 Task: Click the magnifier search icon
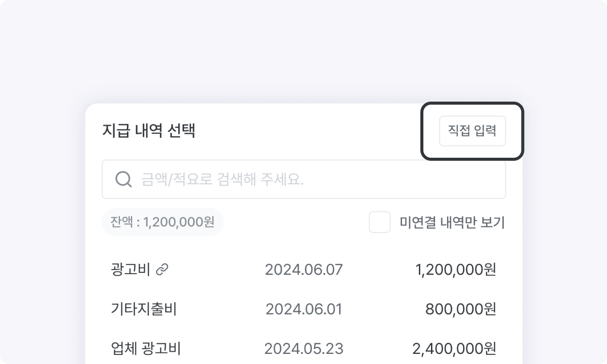(x=123, y=179)
